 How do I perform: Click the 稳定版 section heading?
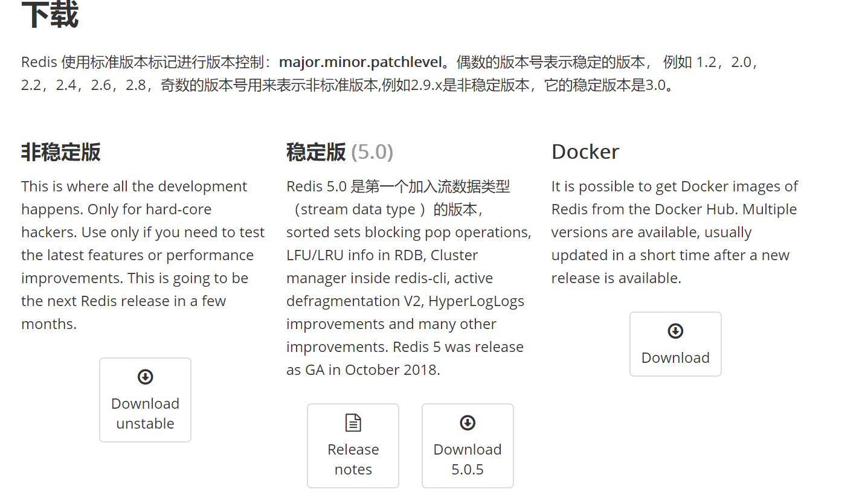316,152
